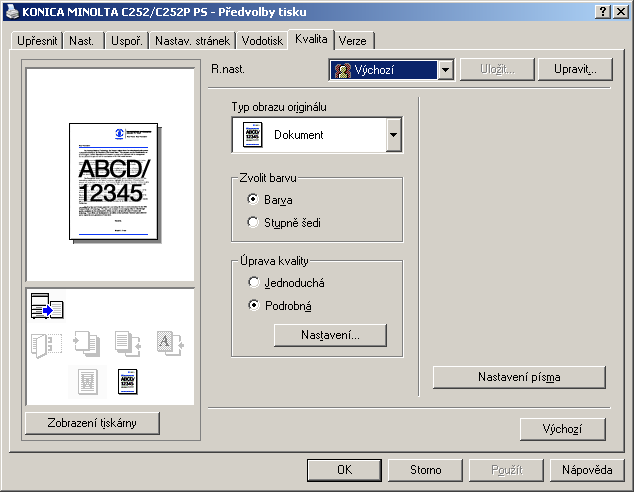The width and height of the screenshot is (634, 492).
Task: Open Nastavení písma font settings
Action: (x=519, y=377)
